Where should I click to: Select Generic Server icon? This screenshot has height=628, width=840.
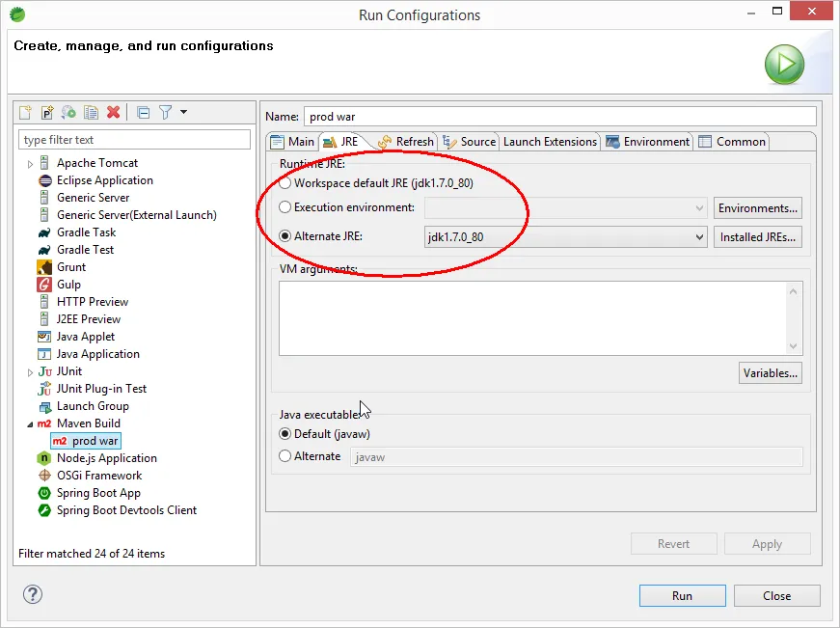(x=44, y=198)
